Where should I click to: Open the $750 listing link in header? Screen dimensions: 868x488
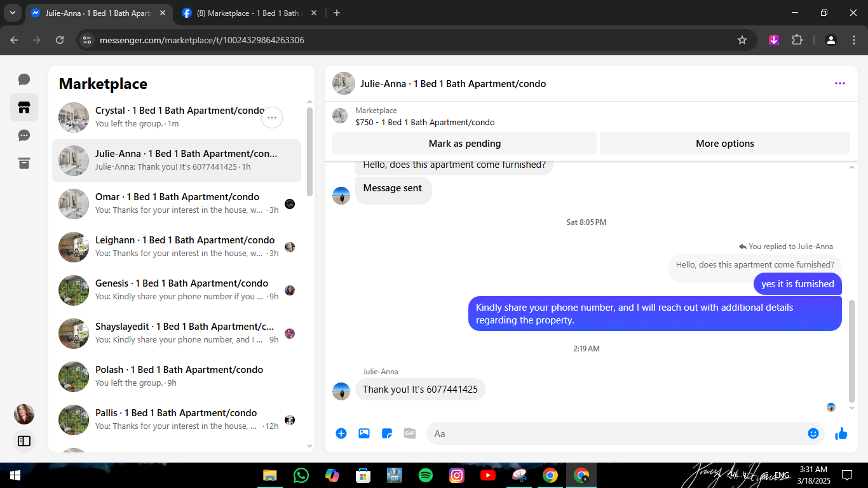pos(425,122)
